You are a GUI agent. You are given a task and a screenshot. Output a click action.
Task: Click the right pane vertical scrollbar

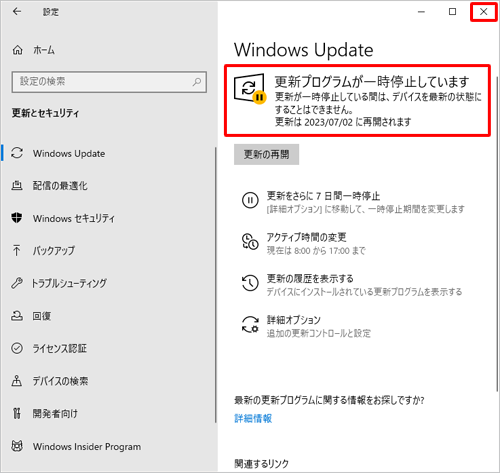point(497,233)
